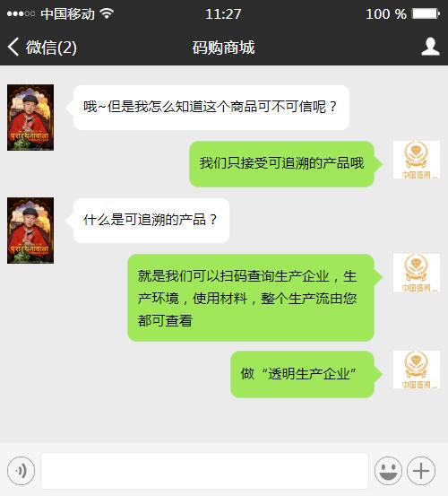Tap the back arrow to return to 微信
The width and height of the screenshot is (448, 496).
(x=13, y=47)
